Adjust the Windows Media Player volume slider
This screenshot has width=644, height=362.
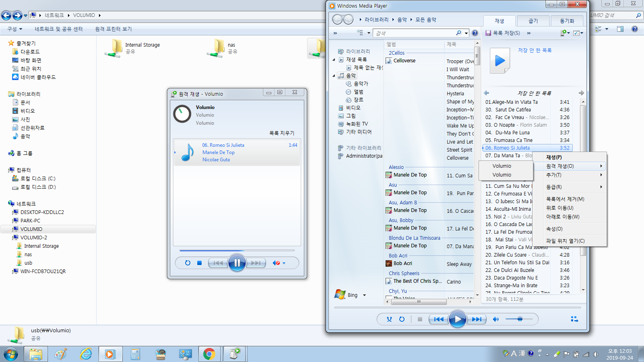click(x=519, y=319)
